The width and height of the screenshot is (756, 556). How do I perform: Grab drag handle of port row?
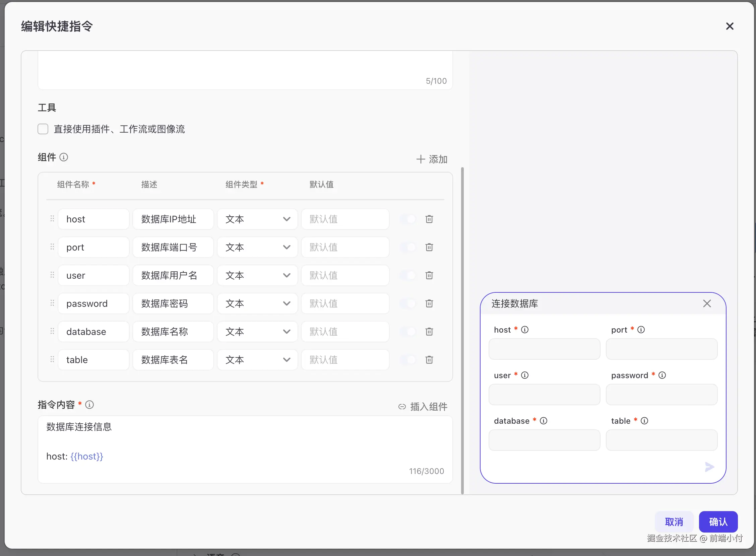point(52,247)
